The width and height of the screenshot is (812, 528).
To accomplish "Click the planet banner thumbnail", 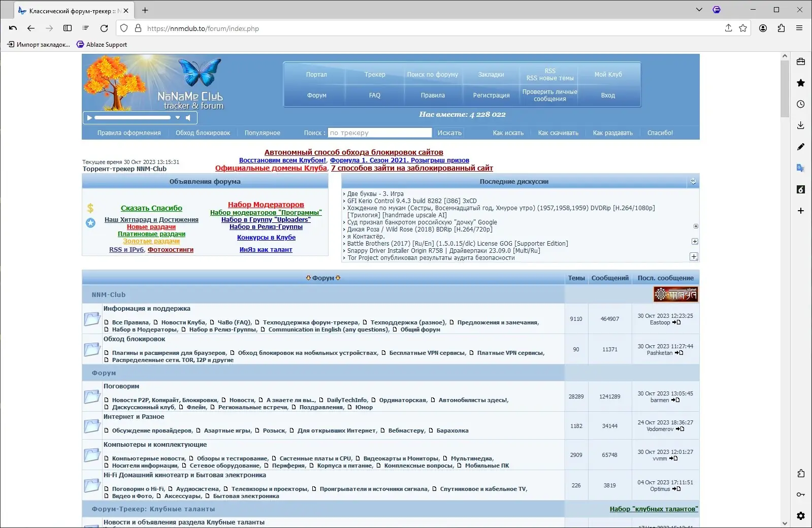I will click(675, 294).
